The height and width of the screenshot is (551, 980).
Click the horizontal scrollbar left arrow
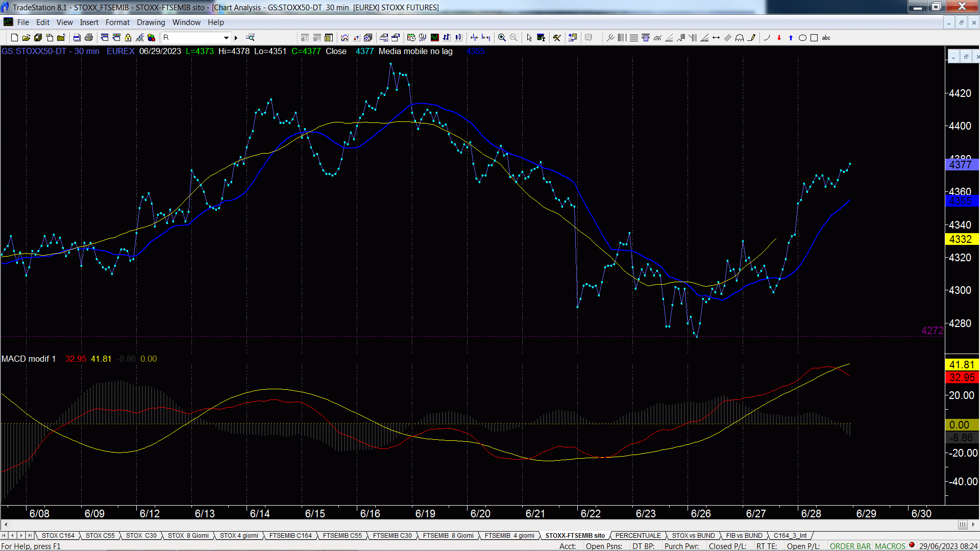pyautogui.click(x=6, y=524)
